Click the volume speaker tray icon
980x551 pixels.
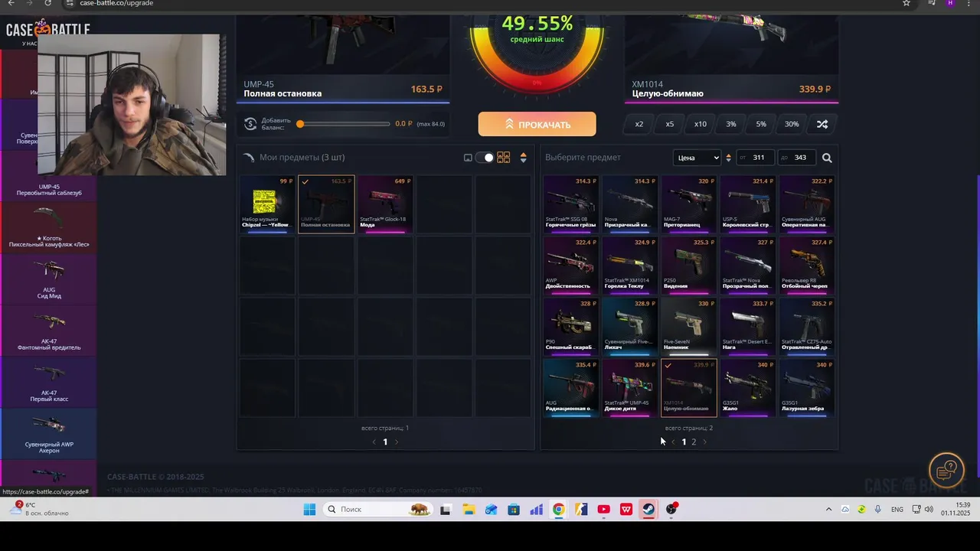click(929, 510)
